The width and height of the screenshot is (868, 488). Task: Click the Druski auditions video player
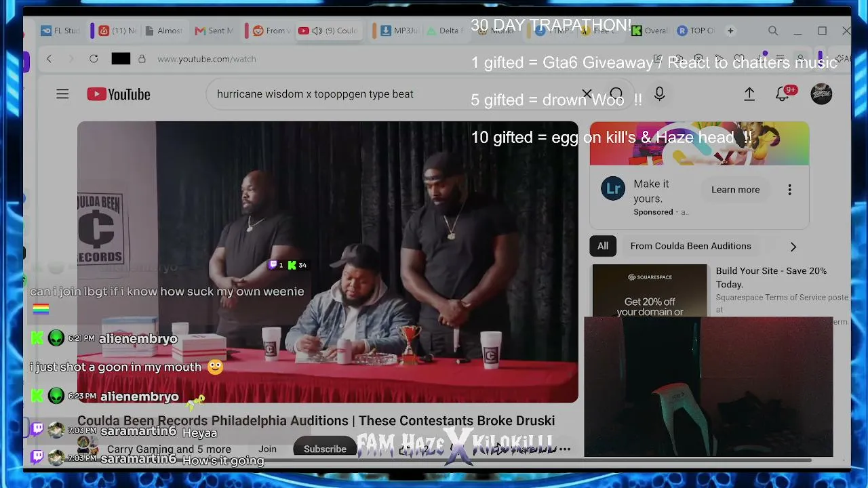click(328, 262)
